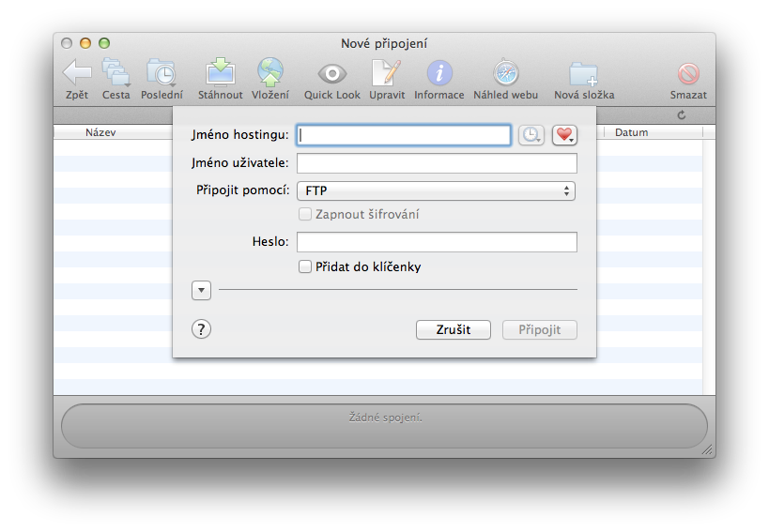Click the Upravit edit icon

(386, 73)
